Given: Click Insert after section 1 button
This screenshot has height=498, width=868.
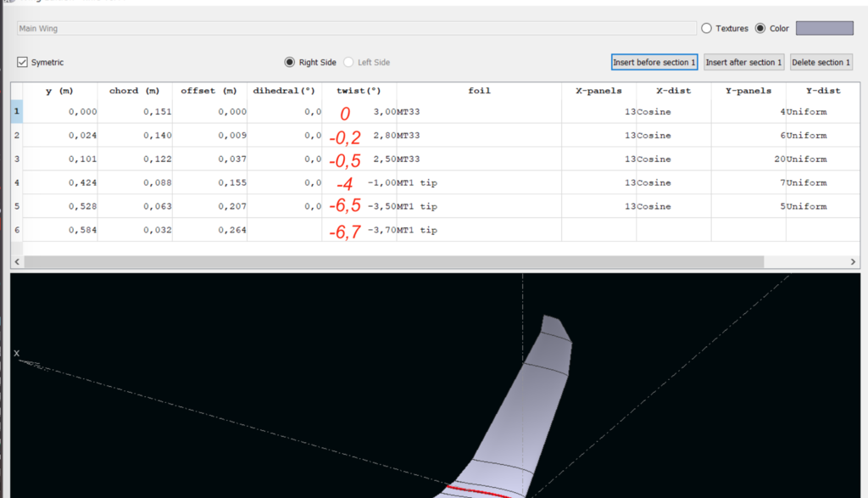Looking at the screenshot, I should click(743, 62).
